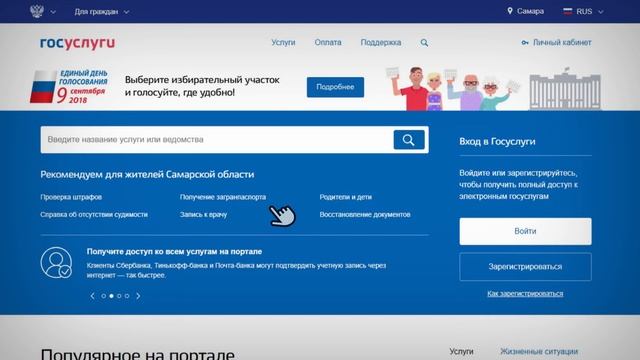The height and width of the screenshot is (360, 640).
Task: Click the 9 сентября 2018 voting day logo
Action: coord(69,87)
